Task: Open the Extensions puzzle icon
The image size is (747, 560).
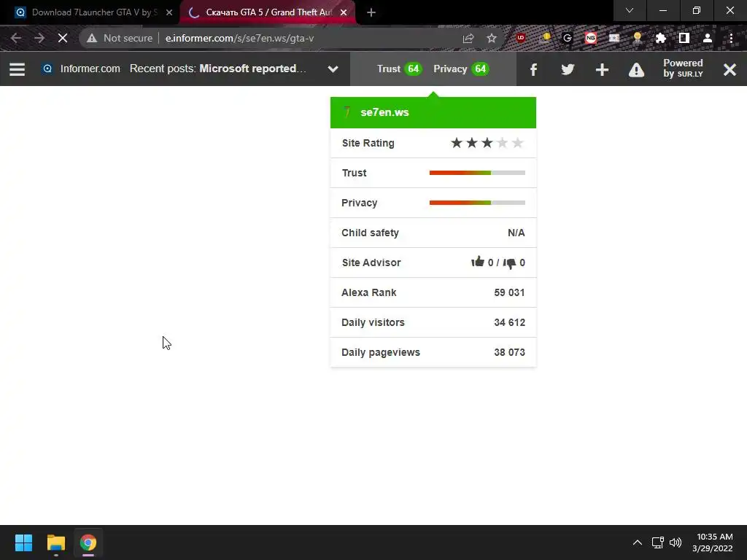Action: tap(660, 38)
